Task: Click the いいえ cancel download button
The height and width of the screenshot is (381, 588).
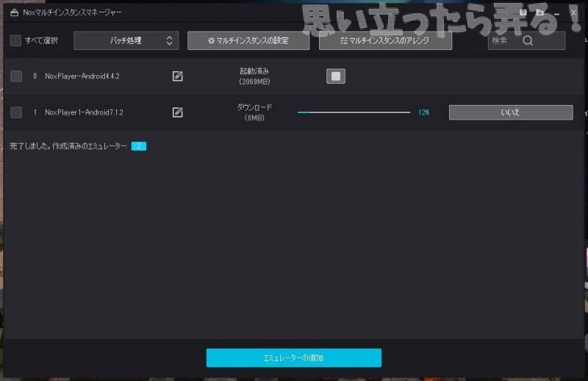Action: (511, 112)
